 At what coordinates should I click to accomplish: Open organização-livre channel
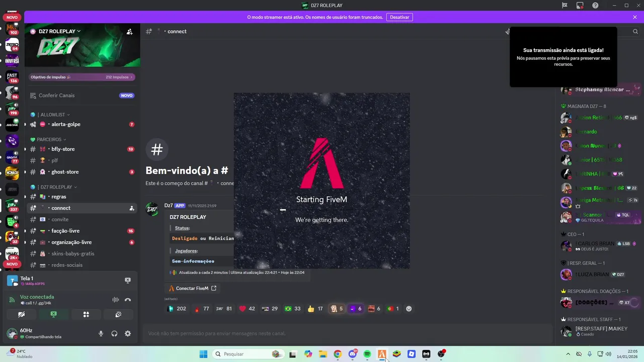(82, 242)
